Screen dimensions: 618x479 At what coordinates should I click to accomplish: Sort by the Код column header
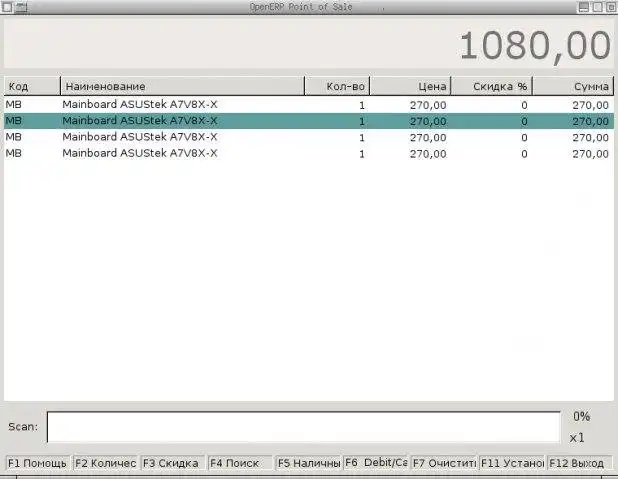[32, 86]
